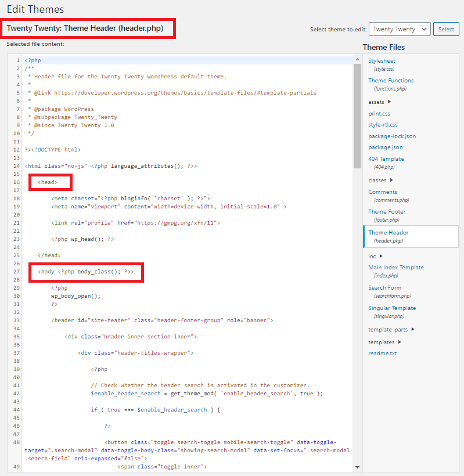Image resolution: width=464 pixels, height=476 pixels.
Task: Click the @package WordPress comment line
Action: (x=61, y=109)
